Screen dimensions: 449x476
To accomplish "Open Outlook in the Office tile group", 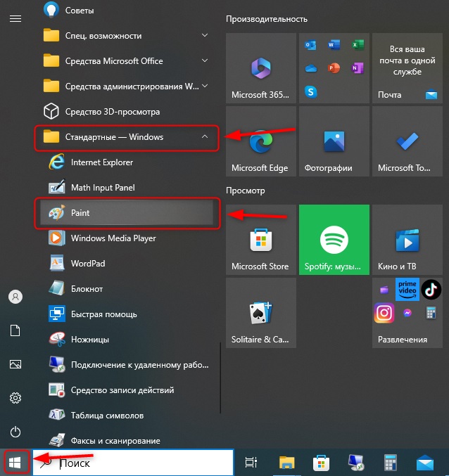I will pos(310,45).
